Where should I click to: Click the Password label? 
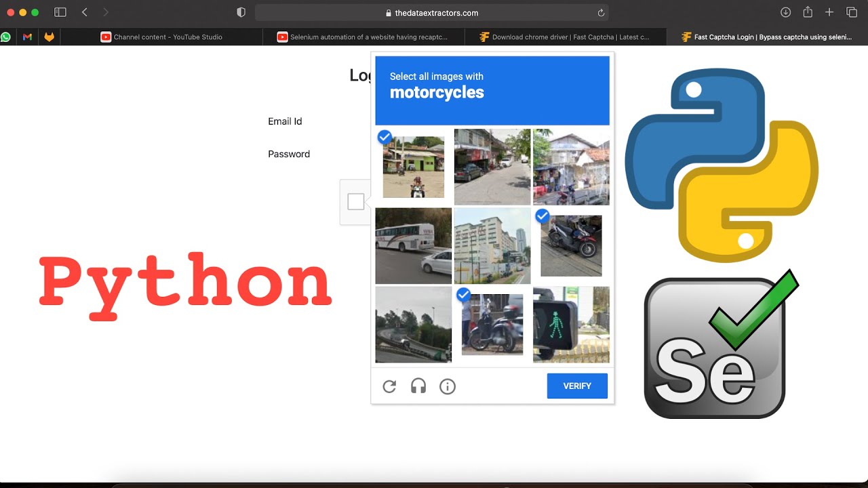289,154
